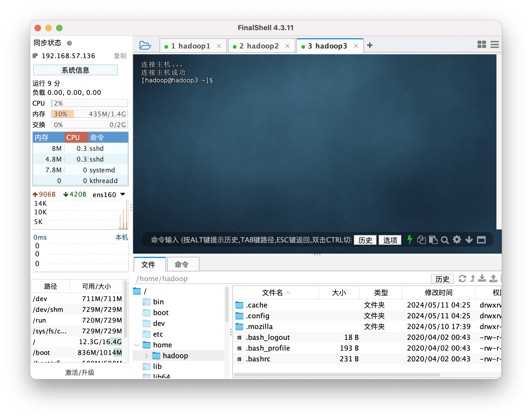Expand the hadoop folder in tree
The image size is (532, 419).
pyautogui.click(x=146, y=356)
